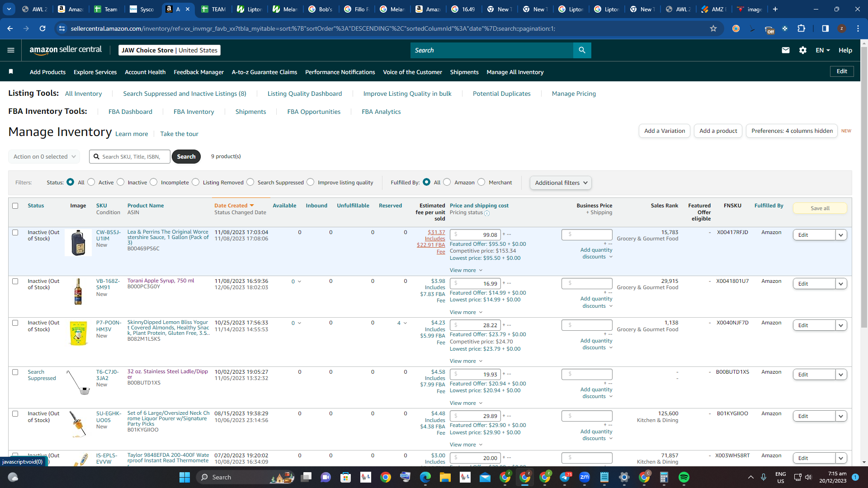The width and height of the screenshot is (868, 488).
Task: Go to the FBA Dashboard tab
Action: click(x=130, y=112)
